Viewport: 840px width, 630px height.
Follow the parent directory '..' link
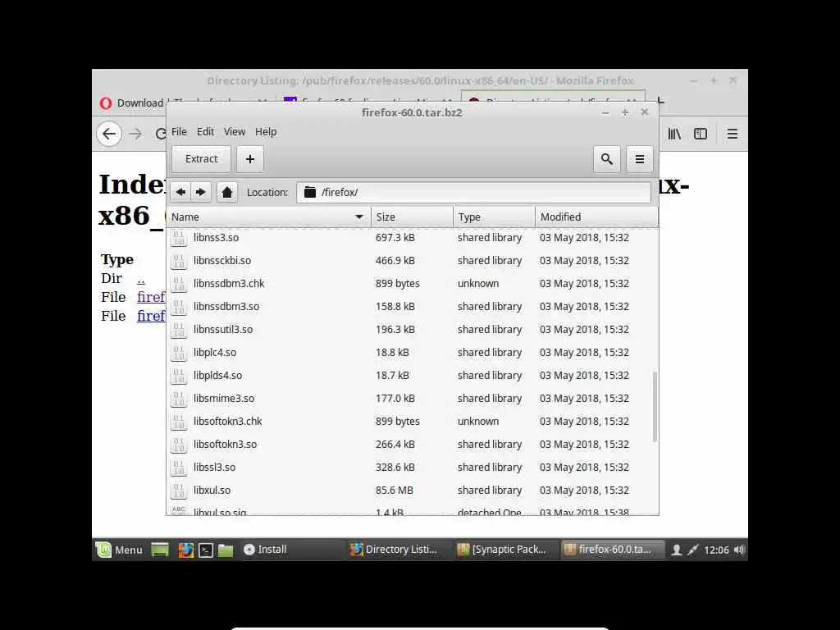[x=141, y=279]
